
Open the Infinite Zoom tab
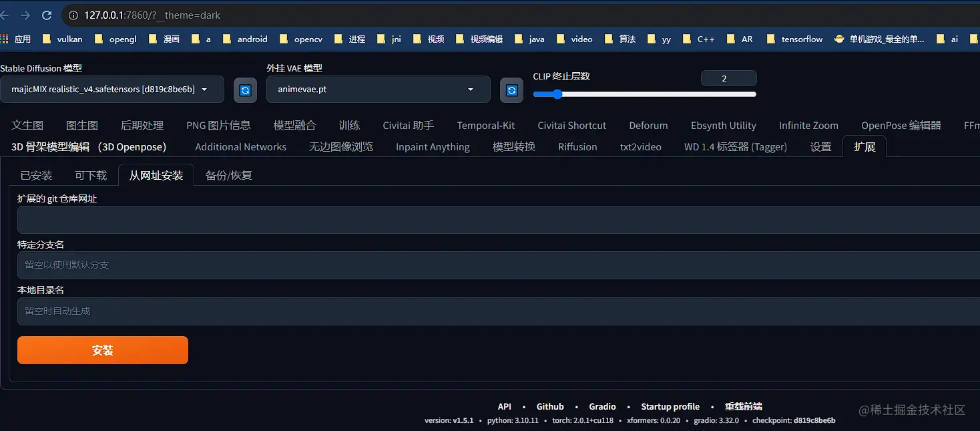(808, 126)
